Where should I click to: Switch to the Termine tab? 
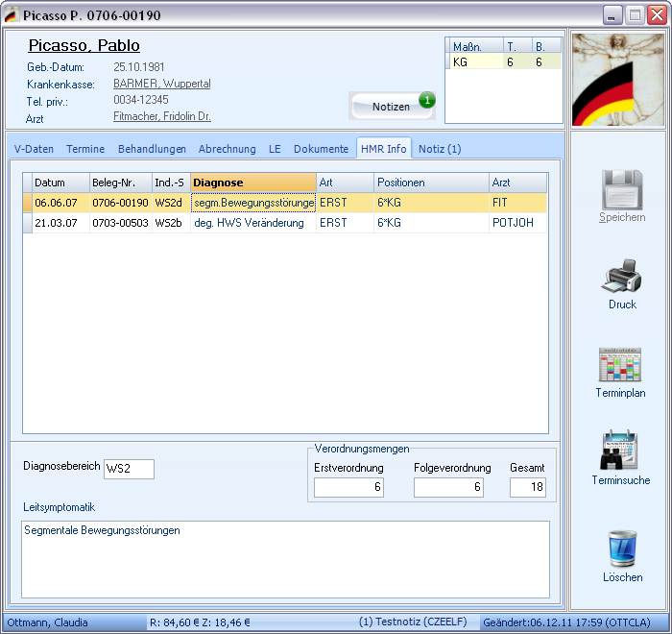[x=85, y=149]
